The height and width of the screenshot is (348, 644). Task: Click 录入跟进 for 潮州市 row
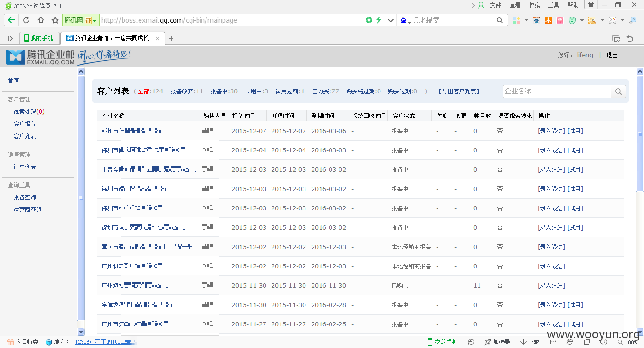(x=552, y=131)
